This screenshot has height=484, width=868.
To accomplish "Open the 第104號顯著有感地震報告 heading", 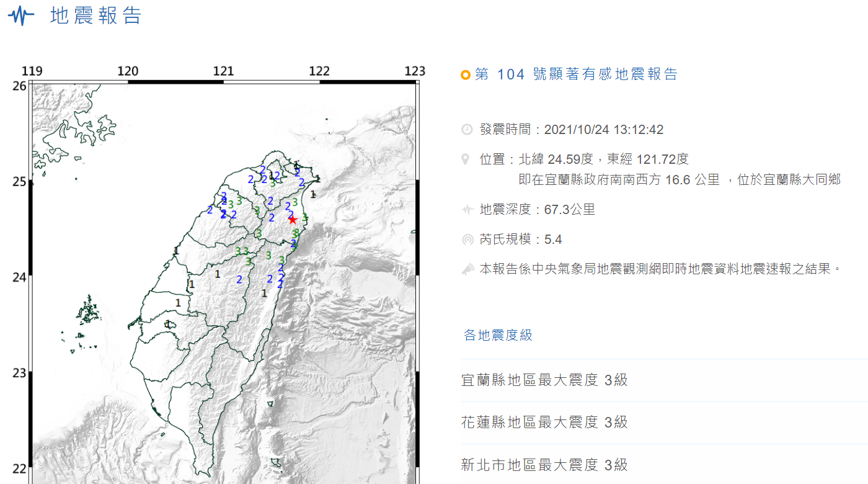I will pyautogui.click(x=576, y=75).
